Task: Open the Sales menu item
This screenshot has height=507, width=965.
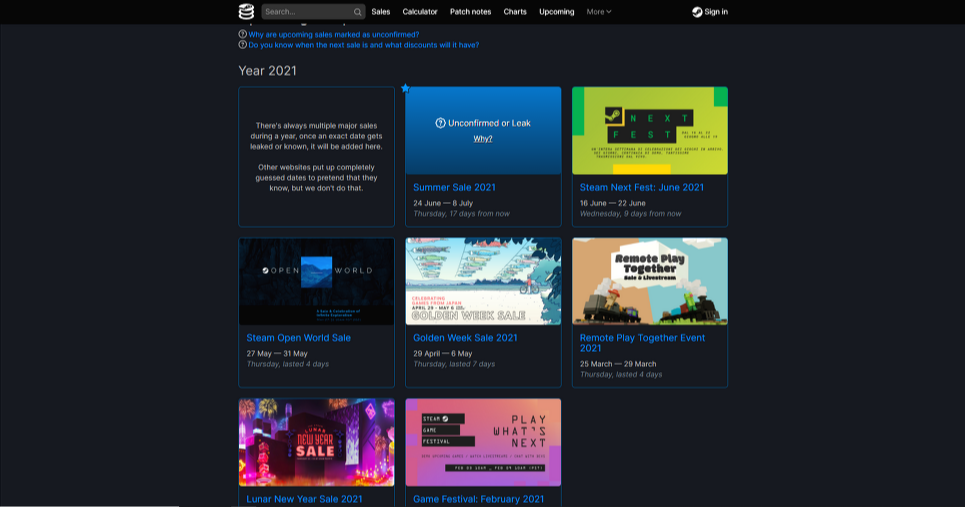Action: [381, 12]
